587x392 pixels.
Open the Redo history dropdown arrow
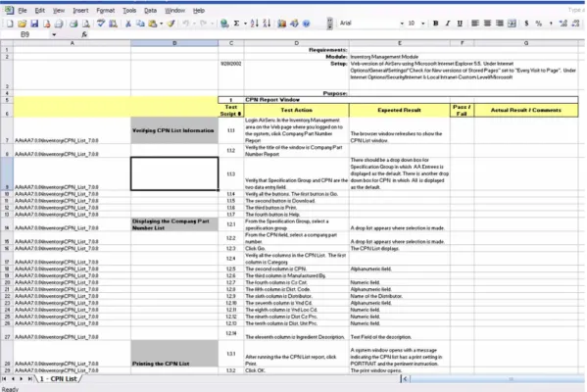(212, 24)
